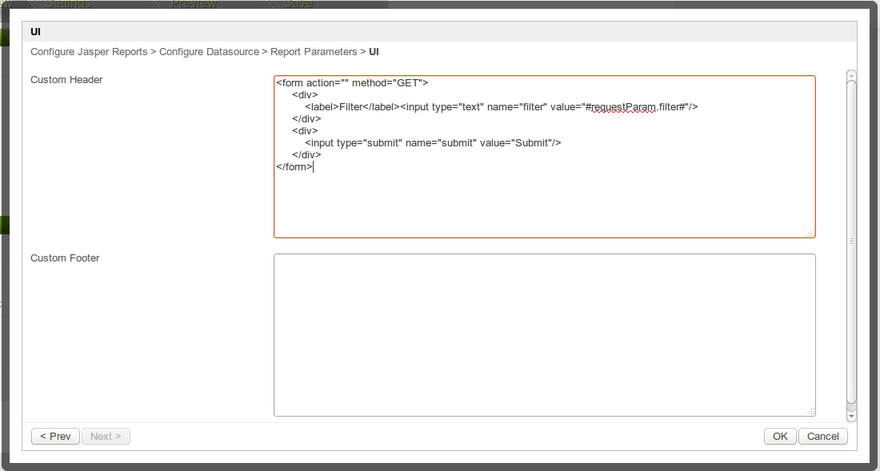Click the Custom Footer label

coord(65,258)
